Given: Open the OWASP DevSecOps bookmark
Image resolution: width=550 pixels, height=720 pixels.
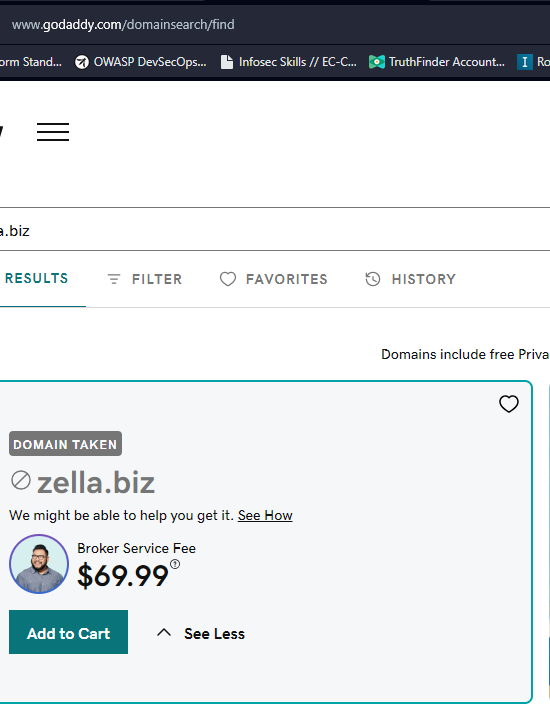Looking at the screenshot, I should (141, 62).
